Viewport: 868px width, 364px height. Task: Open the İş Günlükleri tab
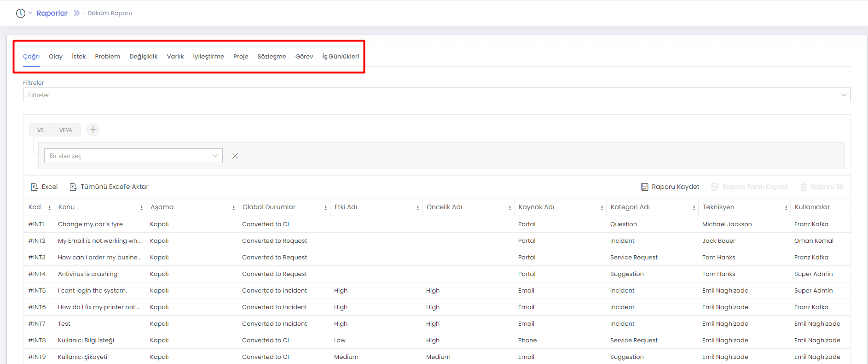(x=341, y=57)
